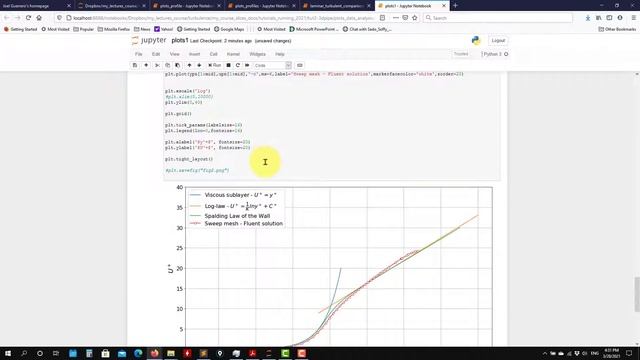Open the cell type Code dropdown

[272, 65]
